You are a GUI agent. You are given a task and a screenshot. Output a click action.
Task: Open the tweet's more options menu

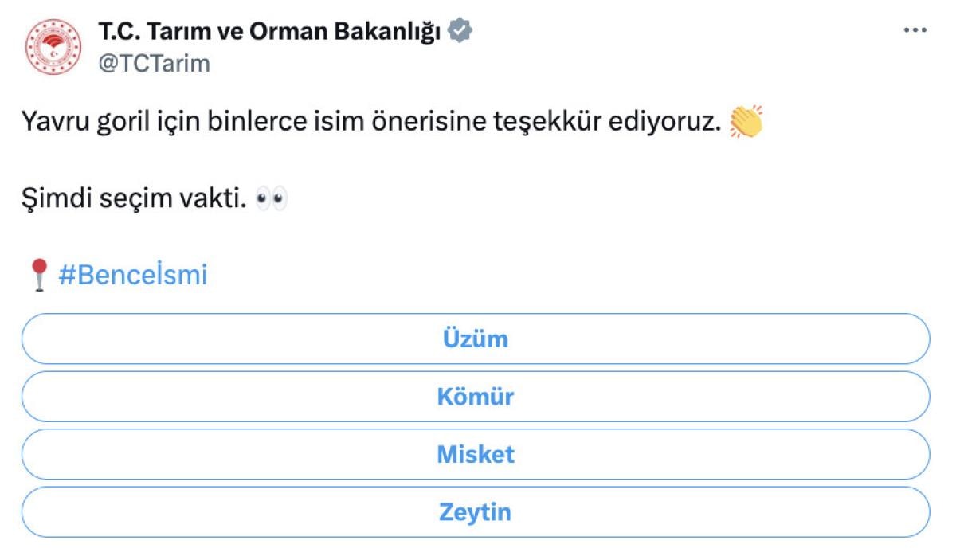point(915,30)
